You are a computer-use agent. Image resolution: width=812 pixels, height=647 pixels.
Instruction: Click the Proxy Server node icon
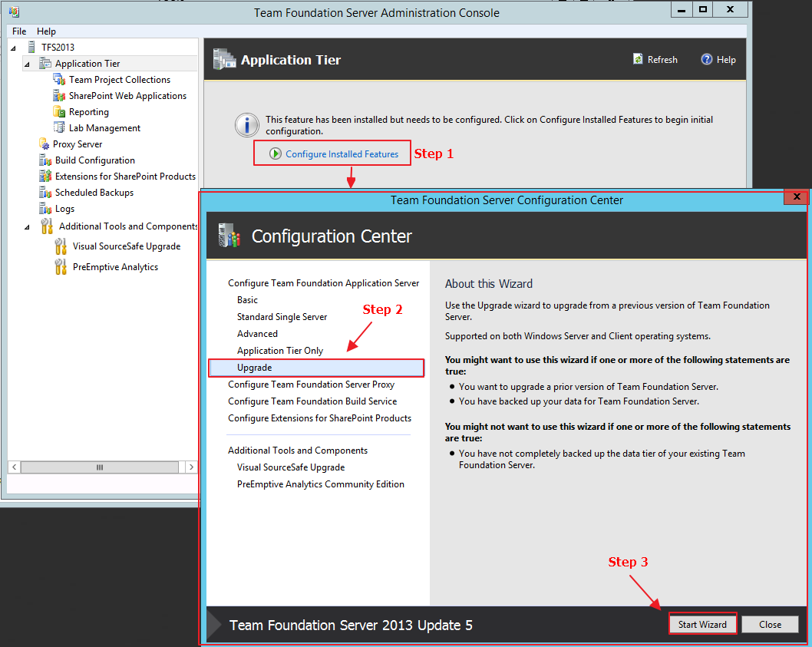[45, 144]
